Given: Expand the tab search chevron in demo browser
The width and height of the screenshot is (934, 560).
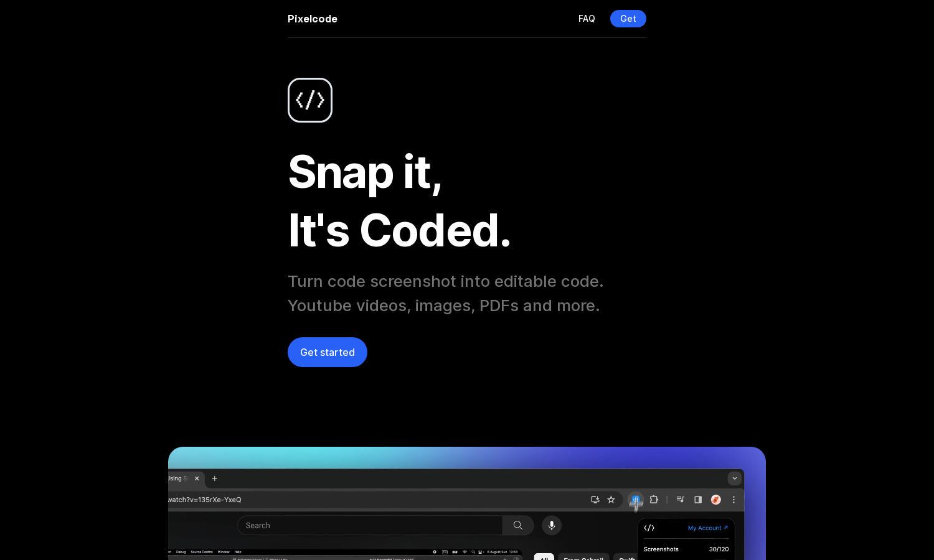Looking at the screenshot, I should coord(735,478).
